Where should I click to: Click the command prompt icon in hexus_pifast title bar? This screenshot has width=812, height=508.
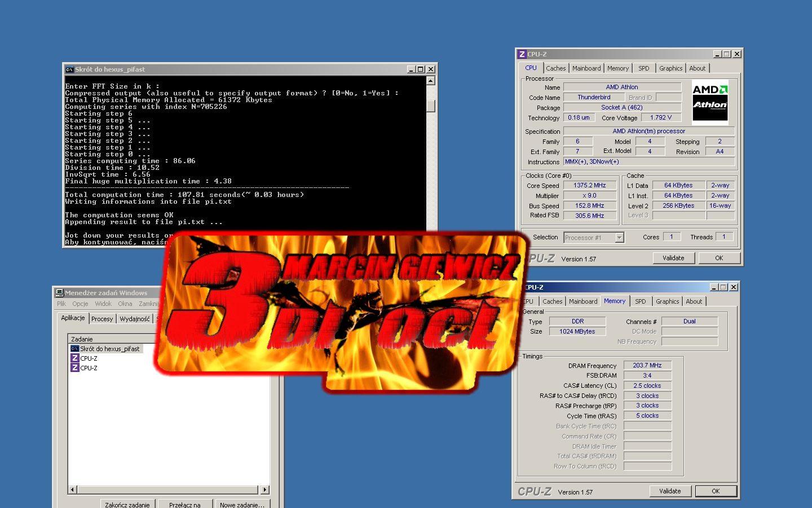69,69
